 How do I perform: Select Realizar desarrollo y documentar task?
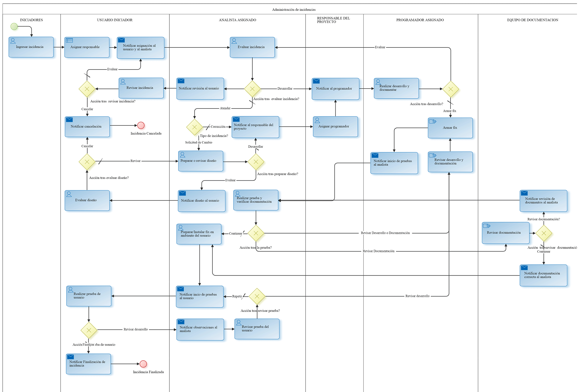point(396,88)
